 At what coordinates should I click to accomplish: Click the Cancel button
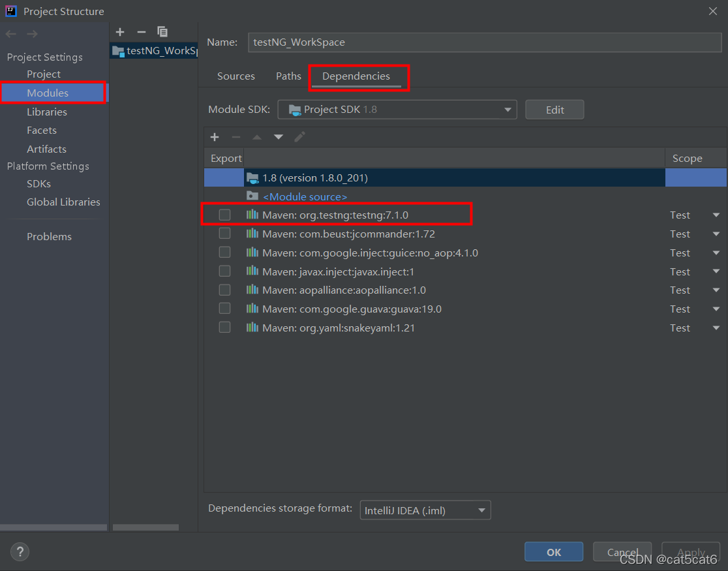[x=622, y=552]
